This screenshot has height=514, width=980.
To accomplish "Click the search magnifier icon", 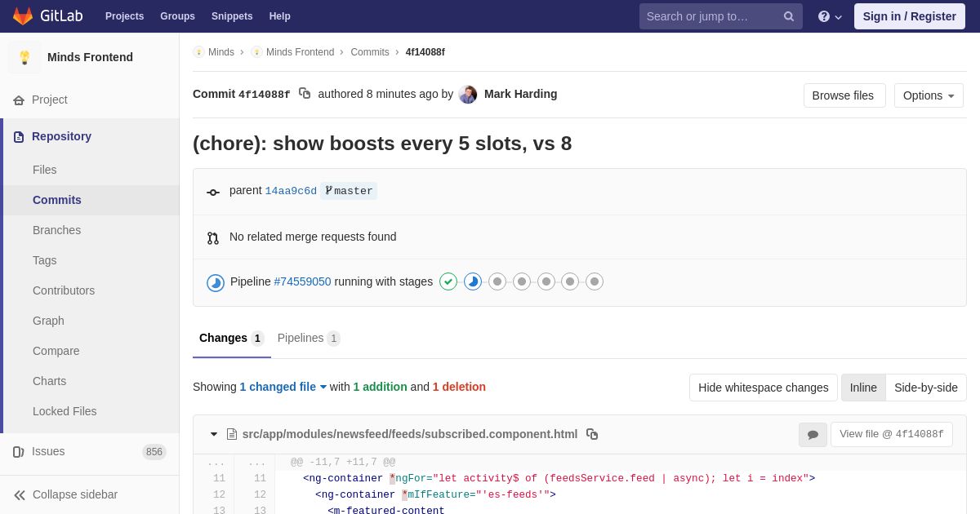I will click(789, 16).
